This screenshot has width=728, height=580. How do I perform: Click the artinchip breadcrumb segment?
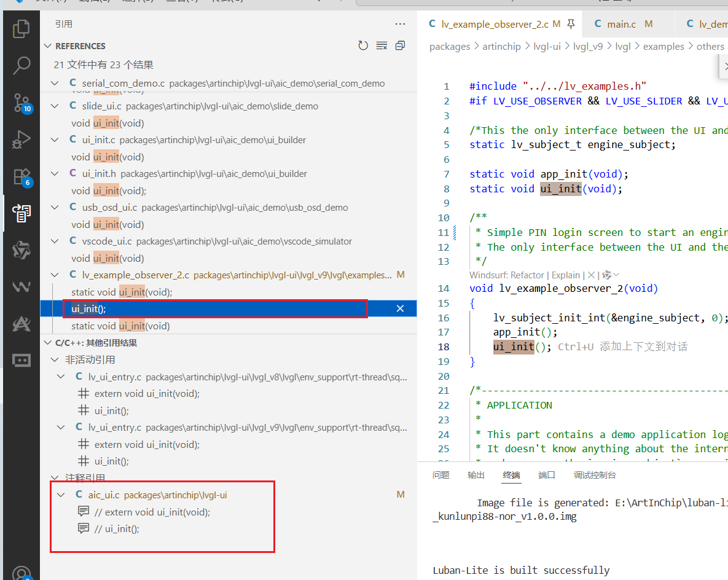click(501, 47)
